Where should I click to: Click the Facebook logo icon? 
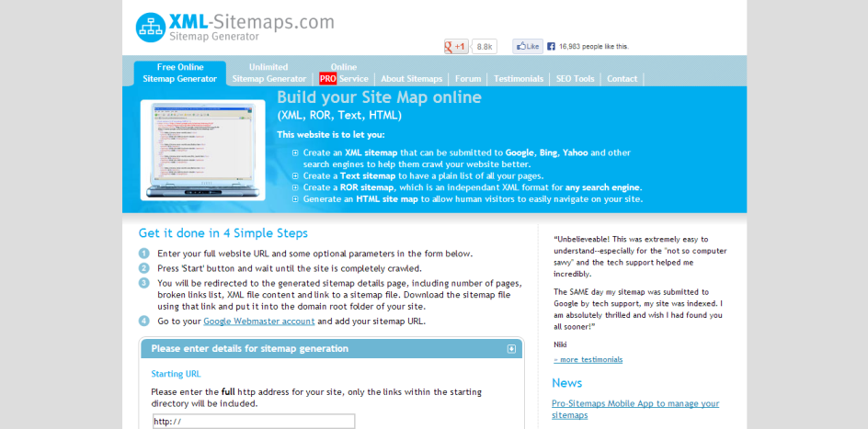[552, 47]
